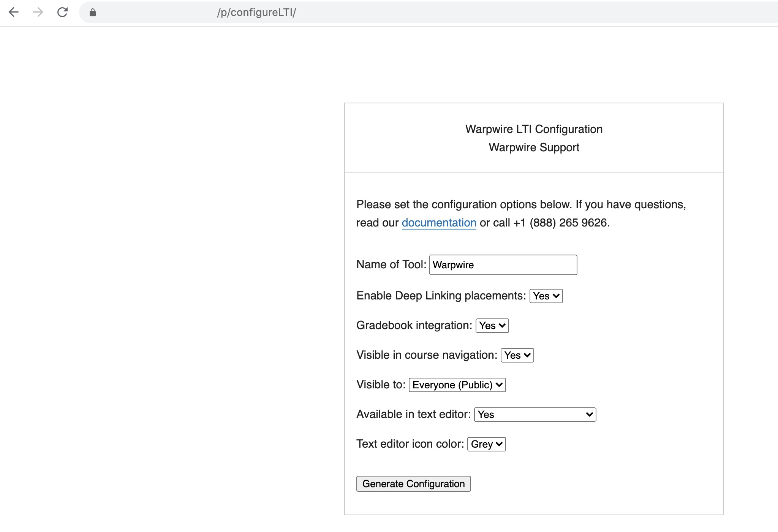
Task: Go forward to the next page
Action: click(38, 12)
